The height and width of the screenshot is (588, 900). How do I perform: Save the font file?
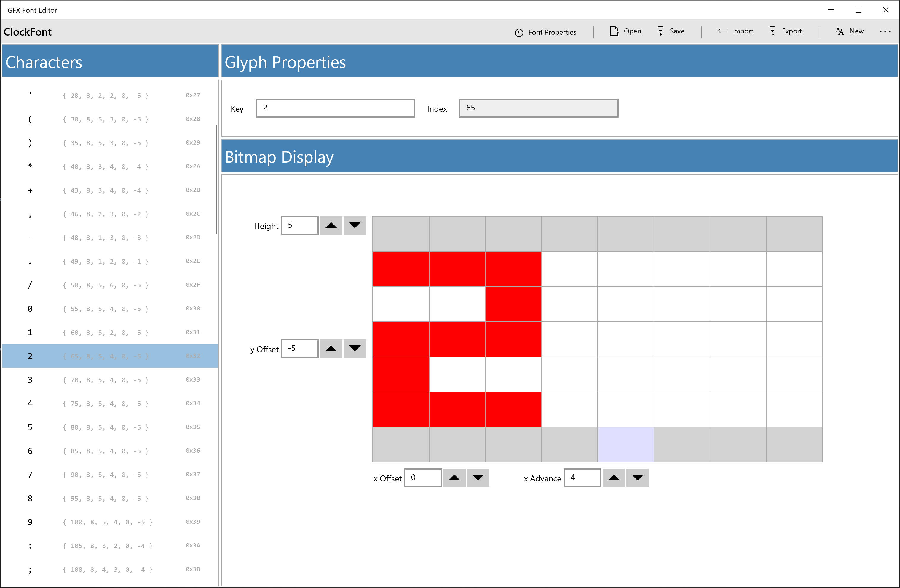pos(671,31)
